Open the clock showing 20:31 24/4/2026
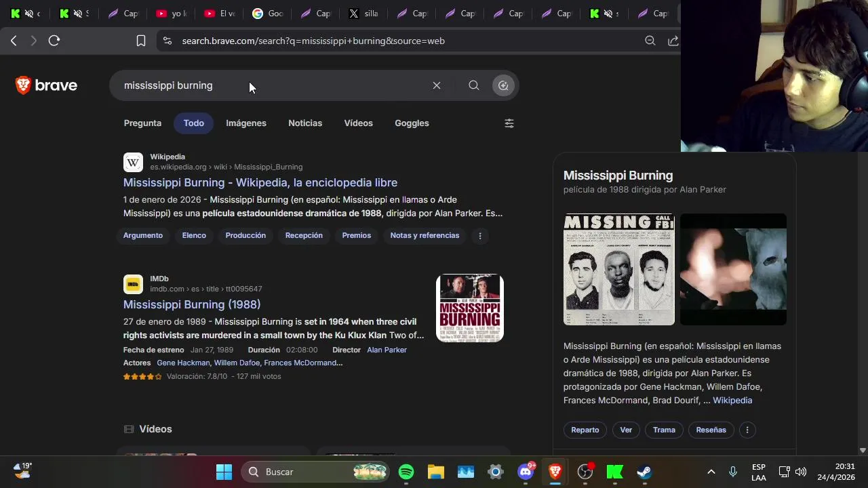868x488 pixels. point(836,472)
